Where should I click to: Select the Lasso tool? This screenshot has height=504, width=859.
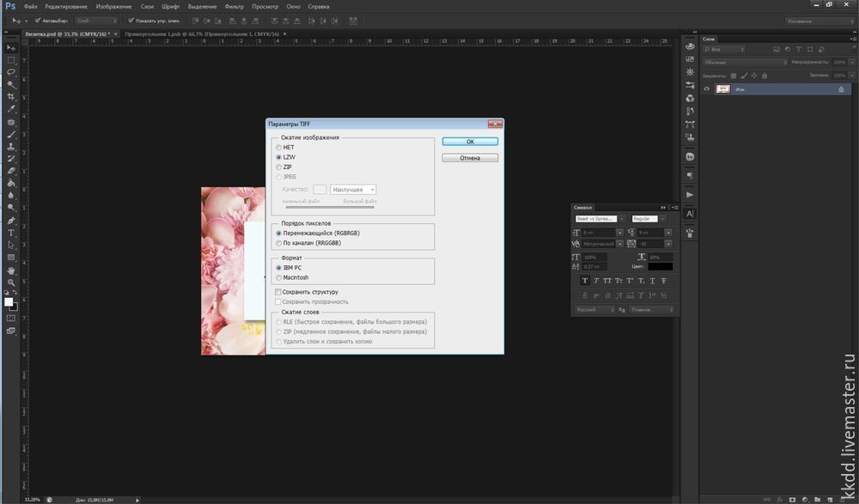(11, 73)
